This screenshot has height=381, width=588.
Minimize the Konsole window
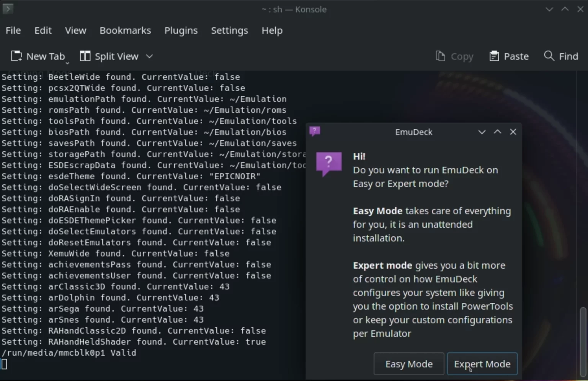coord(549,9)
